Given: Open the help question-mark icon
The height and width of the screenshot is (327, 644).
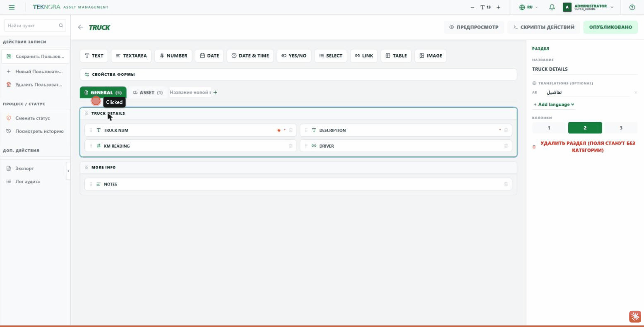Looking at the screenshot, I should [x=632, y=7].
